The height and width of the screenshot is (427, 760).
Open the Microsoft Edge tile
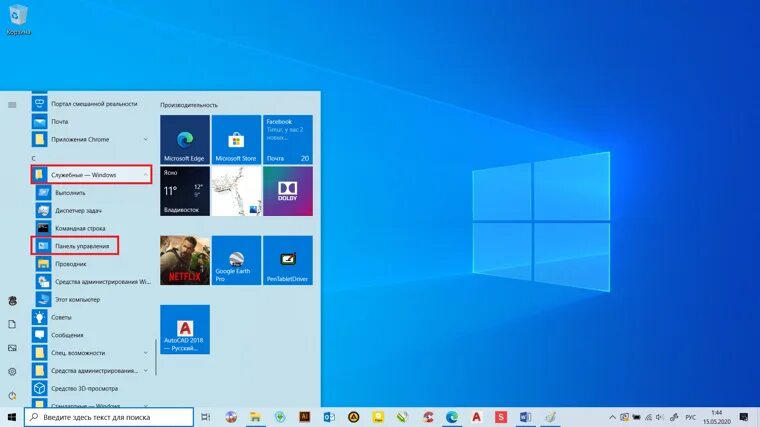(185, 140)
